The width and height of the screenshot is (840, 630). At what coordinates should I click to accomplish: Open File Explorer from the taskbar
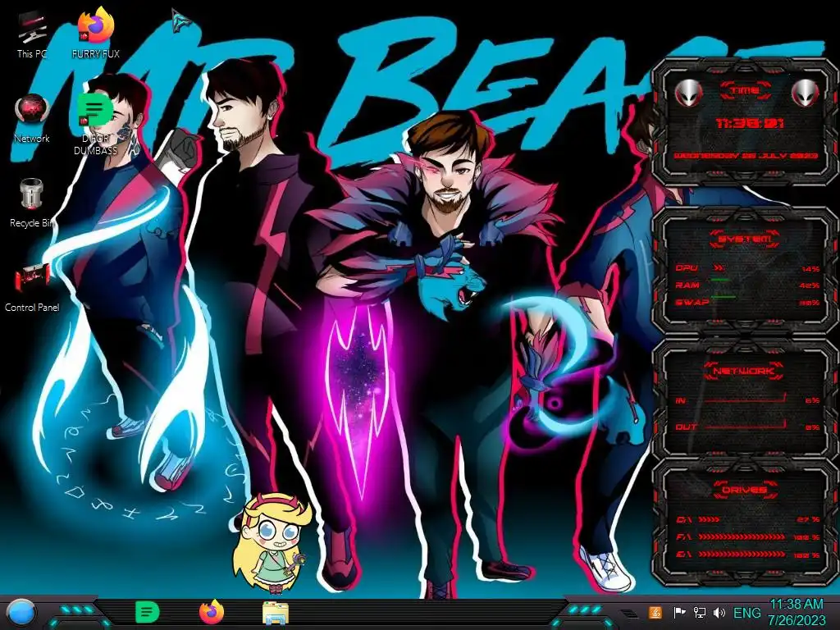coord(276,613)
